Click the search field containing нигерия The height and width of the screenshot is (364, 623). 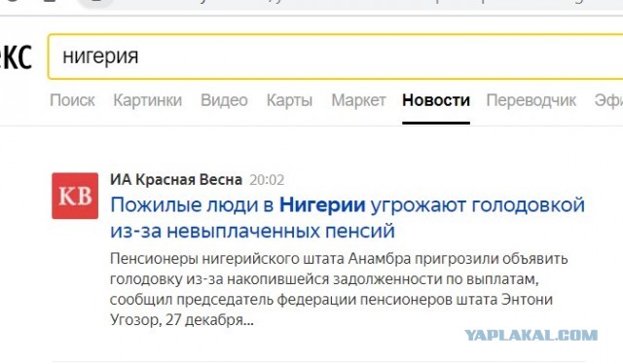[x=336, y=56]
